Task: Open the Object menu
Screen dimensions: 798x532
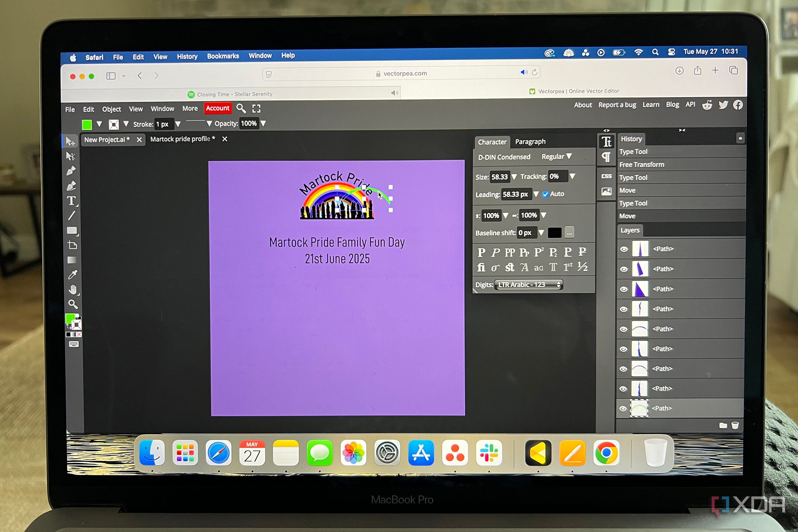Action: (x=111, y=109)
